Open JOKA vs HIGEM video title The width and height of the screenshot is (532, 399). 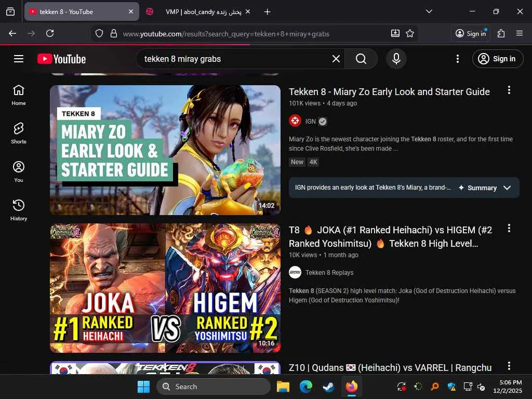pos(390,236)
